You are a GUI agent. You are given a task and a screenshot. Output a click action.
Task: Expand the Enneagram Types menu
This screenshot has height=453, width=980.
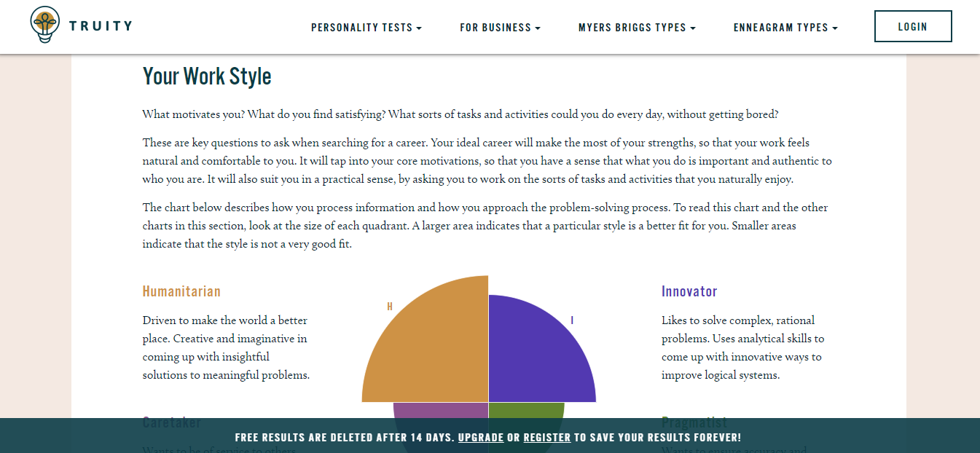point(785,28)
